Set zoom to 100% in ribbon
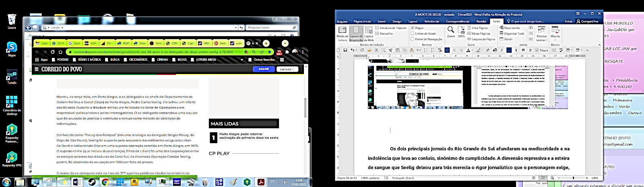The width and height of the screenshot is (644, 187). coord(461,32)
